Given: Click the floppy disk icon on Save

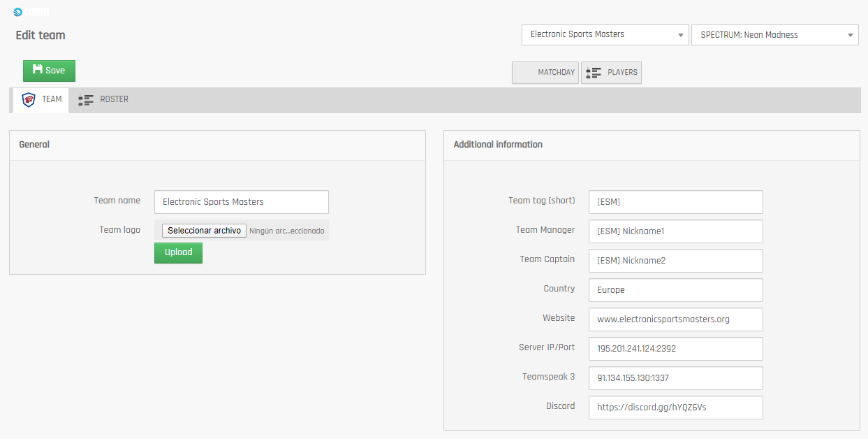Looking at the screenshot, I should pos(38,70).
